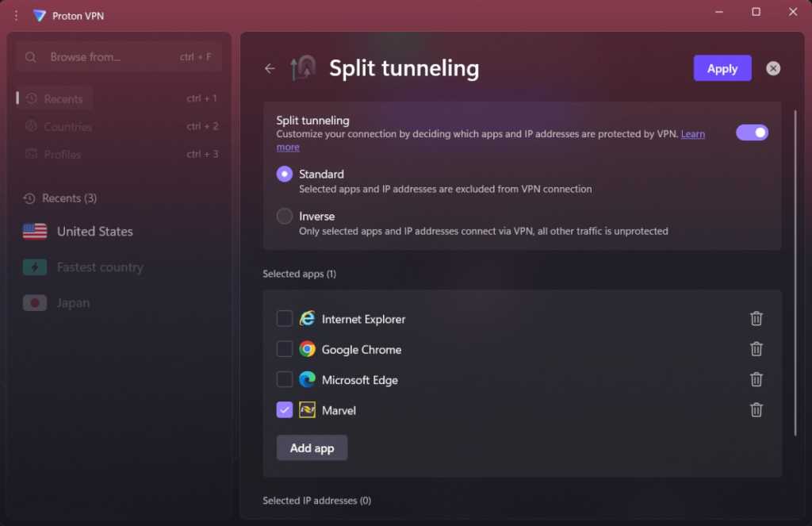This screenshot has height=526, width=812.
Task: Check the Internet Explorer checkbox
Action: (x=285, y=318)
